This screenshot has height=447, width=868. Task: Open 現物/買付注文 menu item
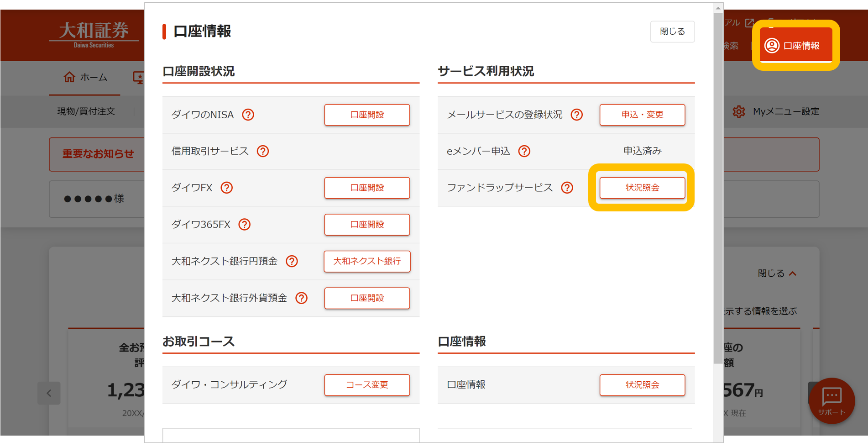(86, 111)
